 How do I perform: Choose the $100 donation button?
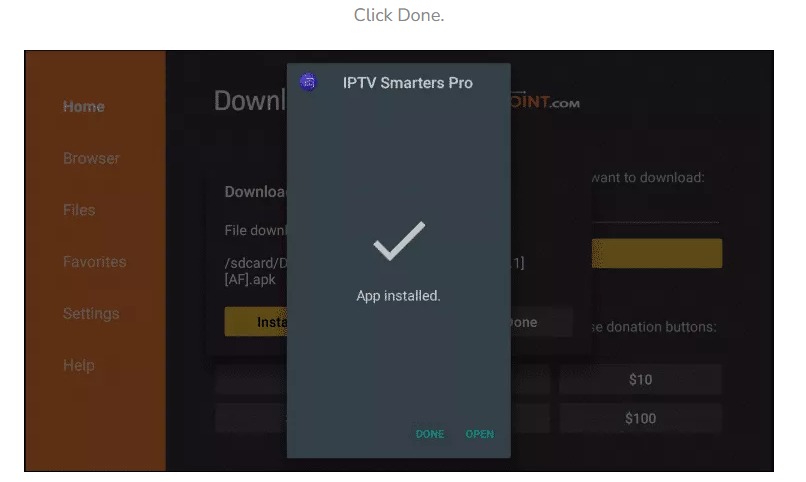640,418
